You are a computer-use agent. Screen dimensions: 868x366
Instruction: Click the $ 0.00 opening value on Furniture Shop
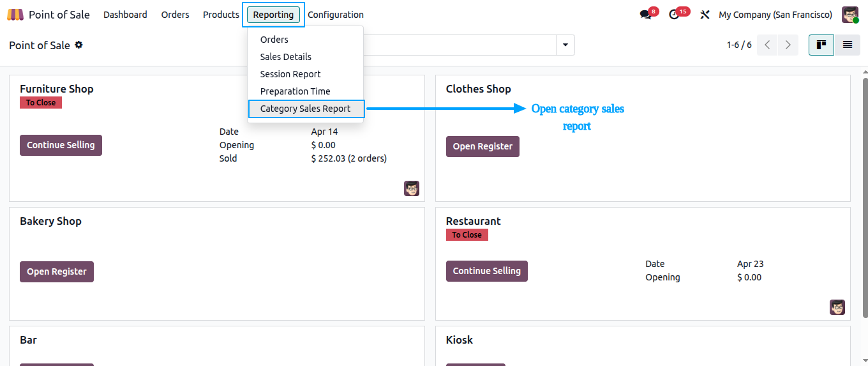coord(324,145)
